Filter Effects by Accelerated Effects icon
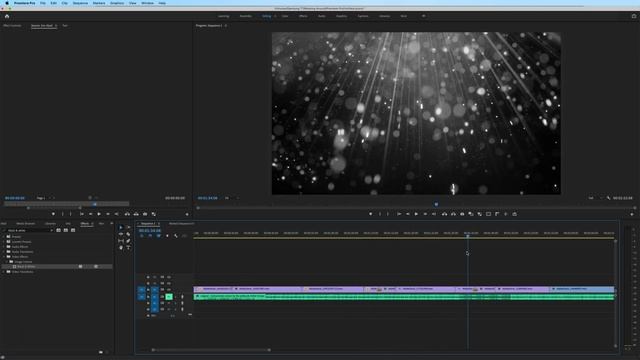Screen dimensions: 640x360 tap(58, 230)
